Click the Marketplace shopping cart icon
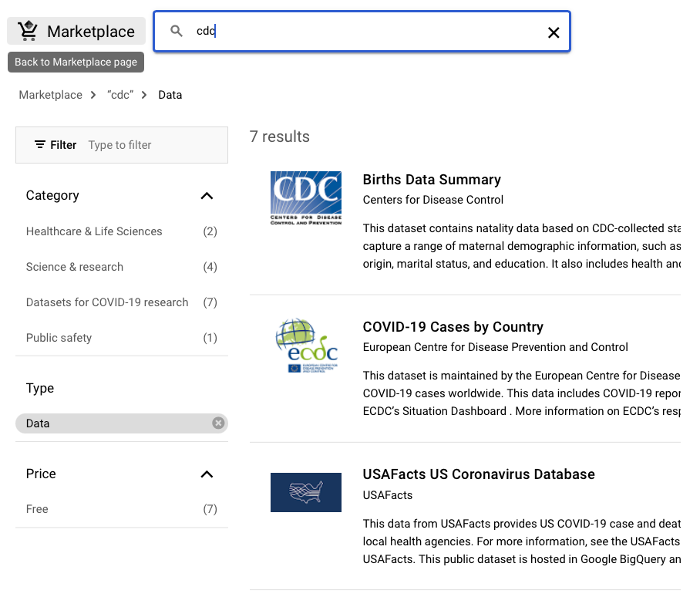 coord(28,31)
